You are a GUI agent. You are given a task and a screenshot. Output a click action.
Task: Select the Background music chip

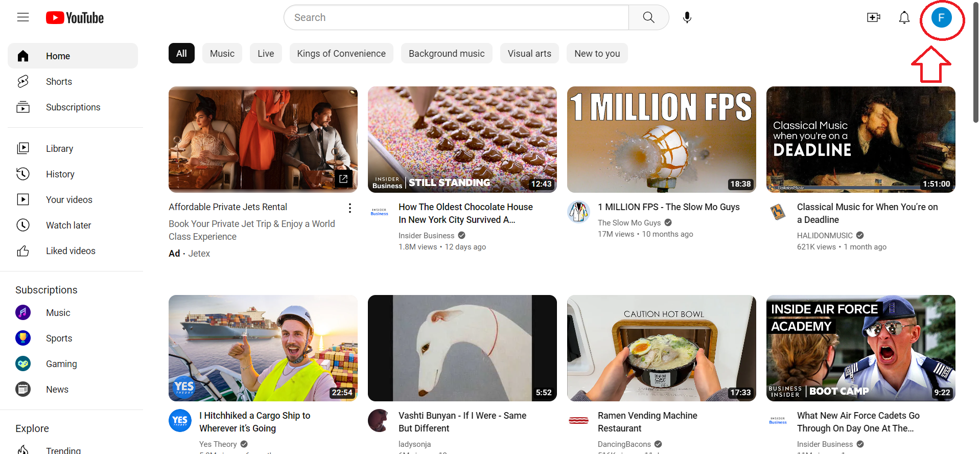pos(447,53)
